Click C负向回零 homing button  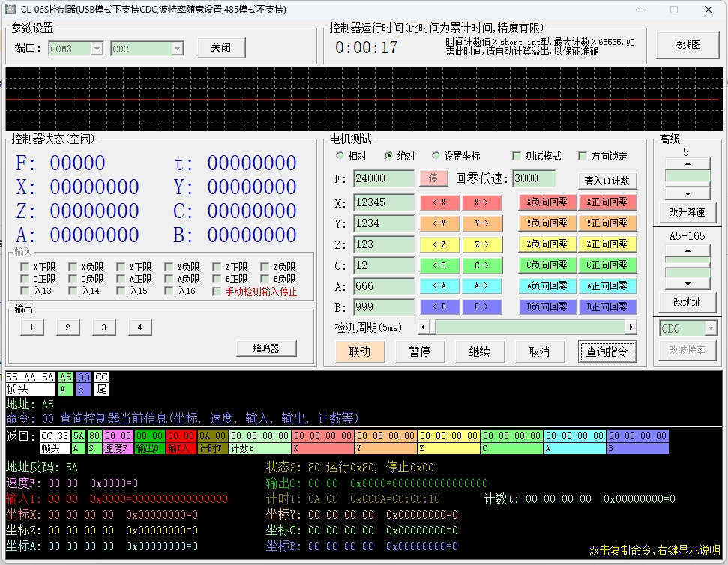point(547,265)
